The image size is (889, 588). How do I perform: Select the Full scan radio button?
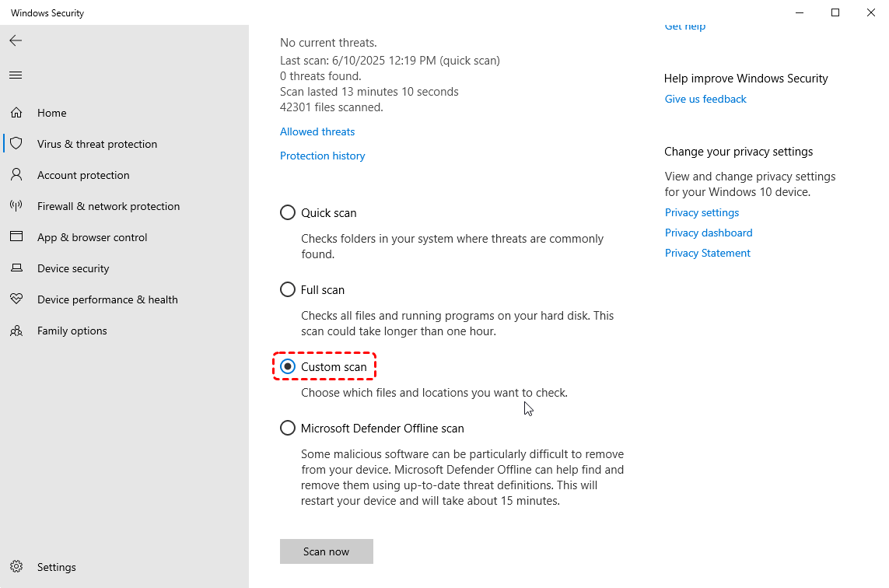(288, 290)
